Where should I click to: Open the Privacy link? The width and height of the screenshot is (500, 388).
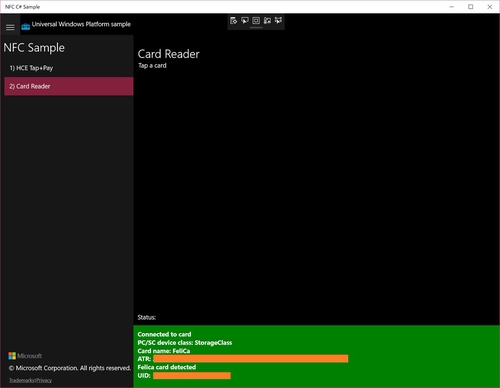tap(44, 380)
